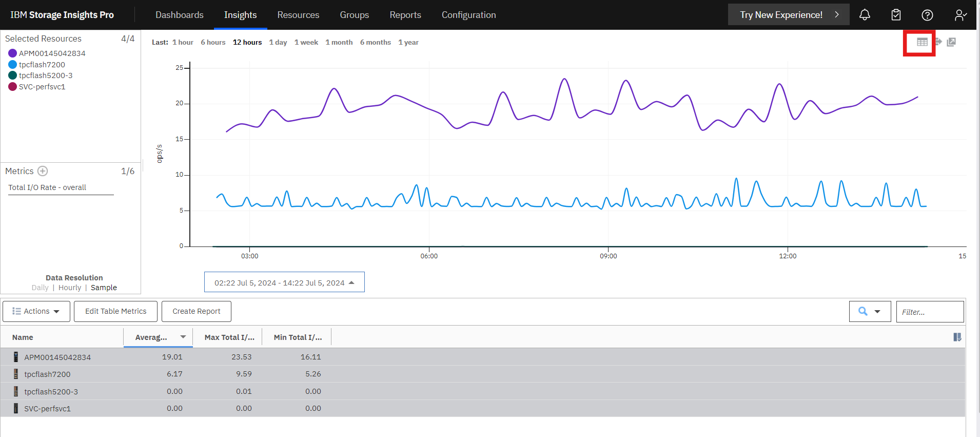The height and width of the screenshot is (437, 980).
Task: Click the 23.53 max value cell
Action: pyautogui.click(x=242, y=357)
